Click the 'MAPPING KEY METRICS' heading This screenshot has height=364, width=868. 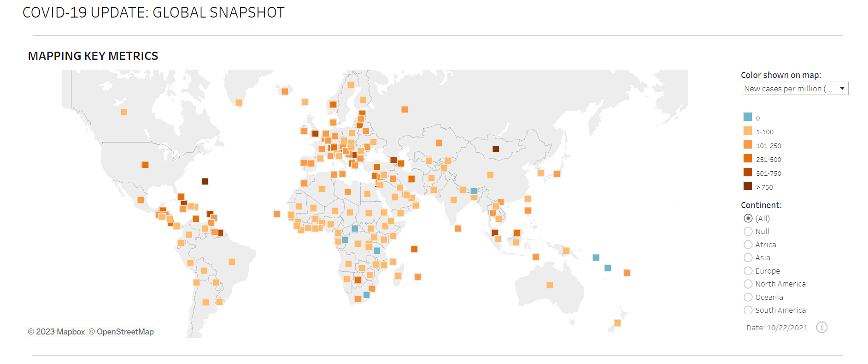click(93, 56)
